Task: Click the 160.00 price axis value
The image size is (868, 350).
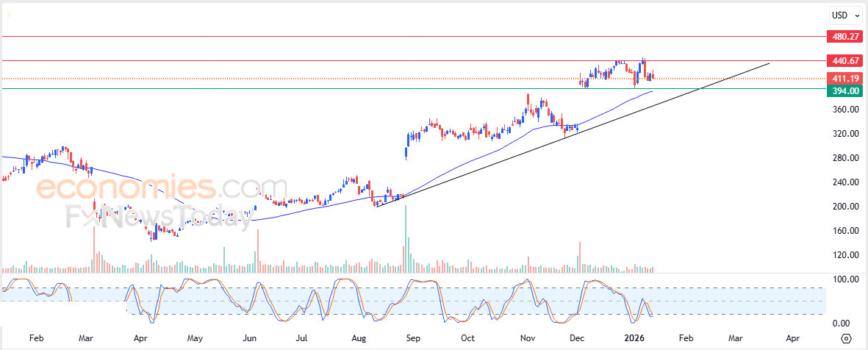Action: coord(847,231)
